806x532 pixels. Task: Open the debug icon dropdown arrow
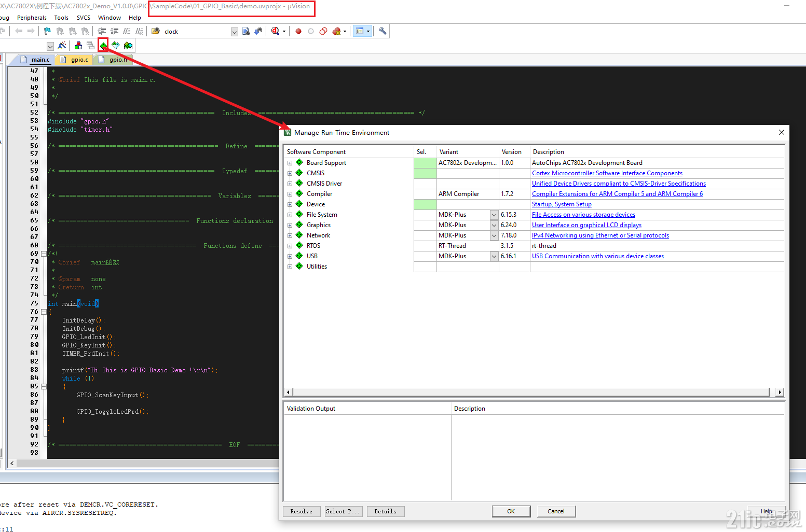coord(284,31)
